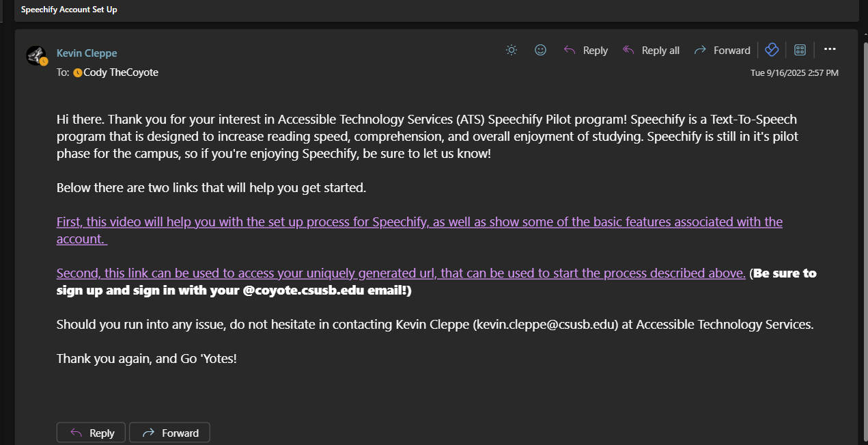Click the Speechify Account Set Up subject header
The image size is (868, 445).
[x=69, y=10]
